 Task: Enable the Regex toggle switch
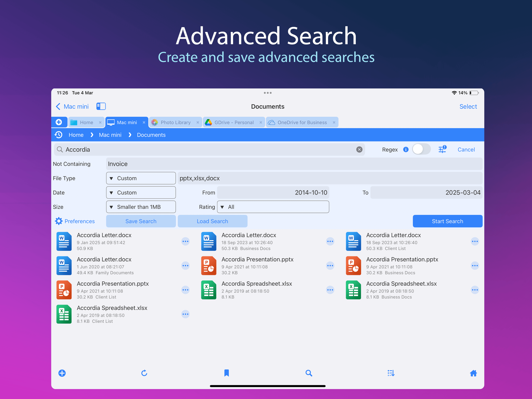[421, 149]
